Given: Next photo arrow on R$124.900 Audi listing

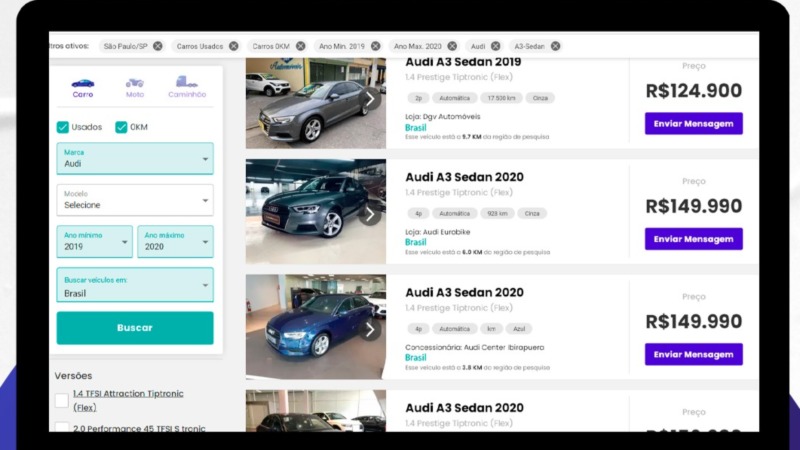Looking at the screenshot, I should point(370,99).
